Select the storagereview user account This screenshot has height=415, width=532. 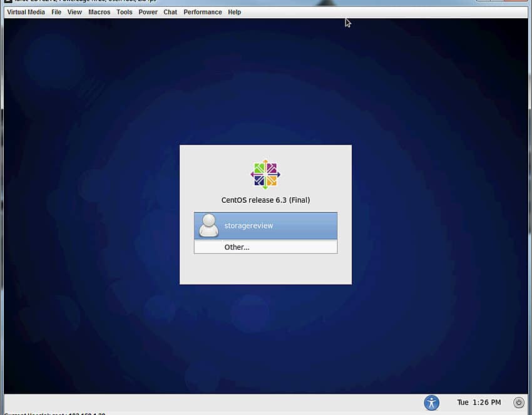click(x=265, y=226)
